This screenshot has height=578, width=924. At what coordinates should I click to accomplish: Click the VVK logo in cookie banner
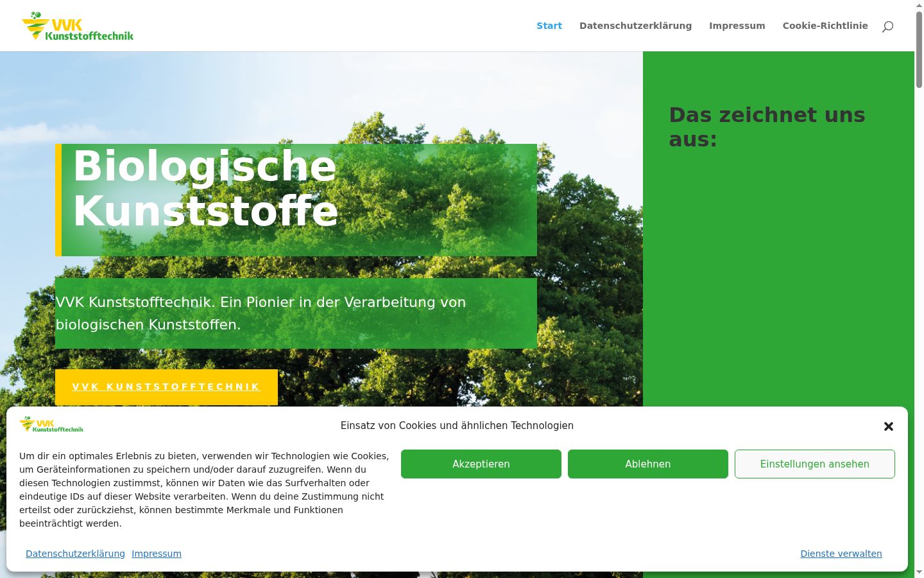(x=51, y=424)
